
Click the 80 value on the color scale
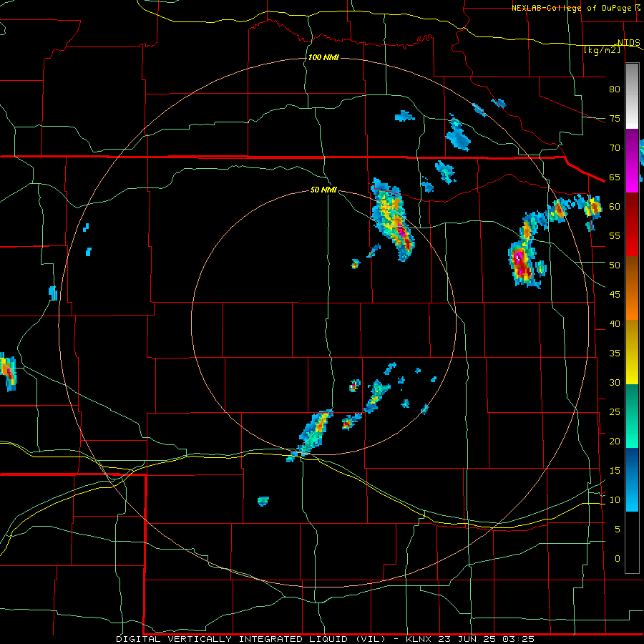(615, 89)
